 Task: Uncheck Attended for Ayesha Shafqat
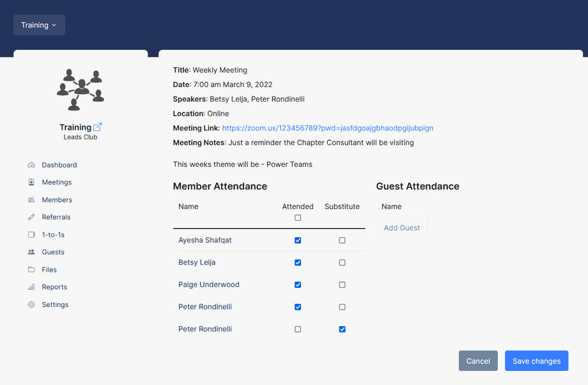[298, 240]
